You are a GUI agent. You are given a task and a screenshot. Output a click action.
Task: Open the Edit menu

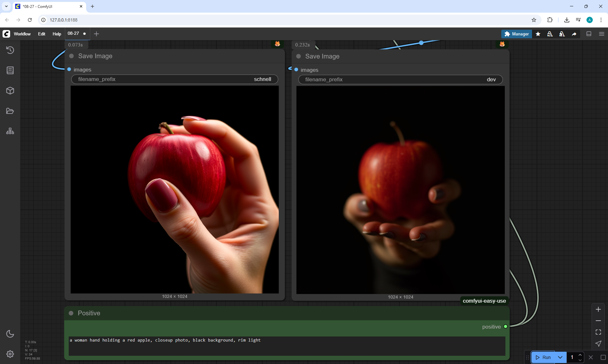[41, 34]
